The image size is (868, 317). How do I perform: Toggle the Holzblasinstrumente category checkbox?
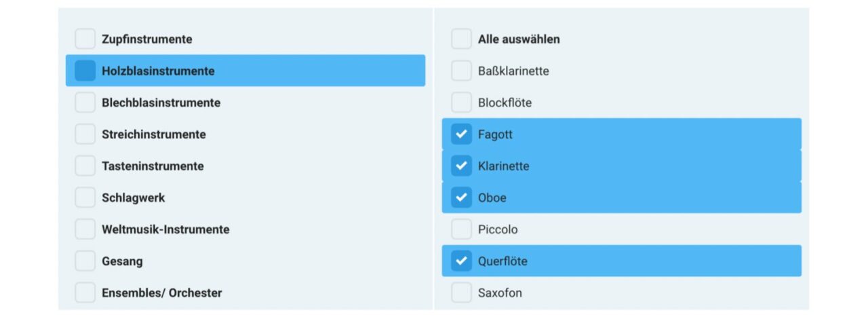pyautogui.click(x=85, y=71)
